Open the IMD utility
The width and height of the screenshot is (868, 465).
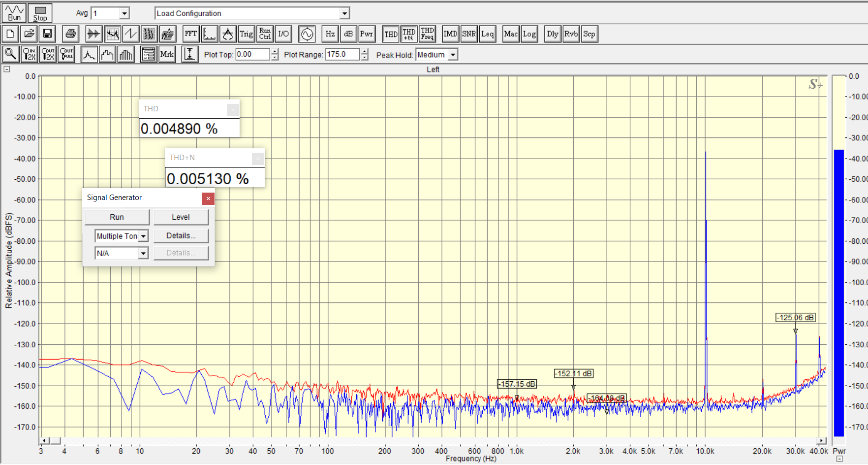coord(450,34)
